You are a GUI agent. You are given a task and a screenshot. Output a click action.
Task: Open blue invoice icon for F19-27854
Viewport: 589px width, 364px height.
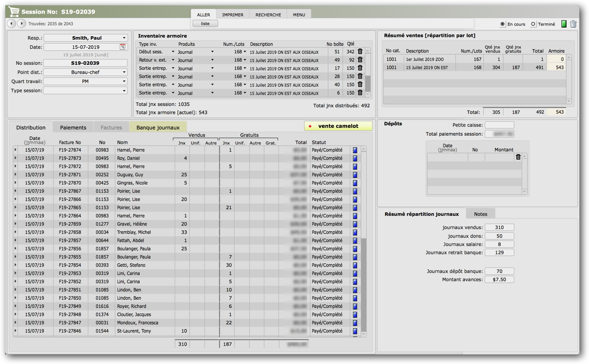click(355, 265)
